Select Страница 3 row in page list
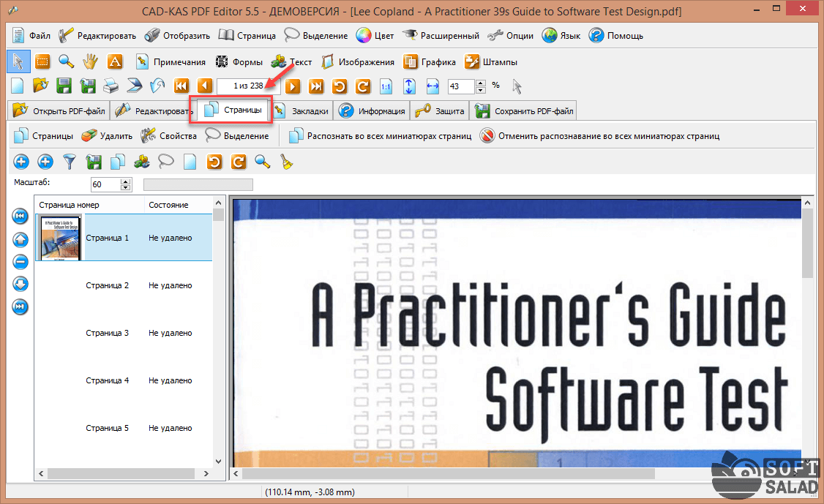 pyautogui.click(x=107, y=333)
